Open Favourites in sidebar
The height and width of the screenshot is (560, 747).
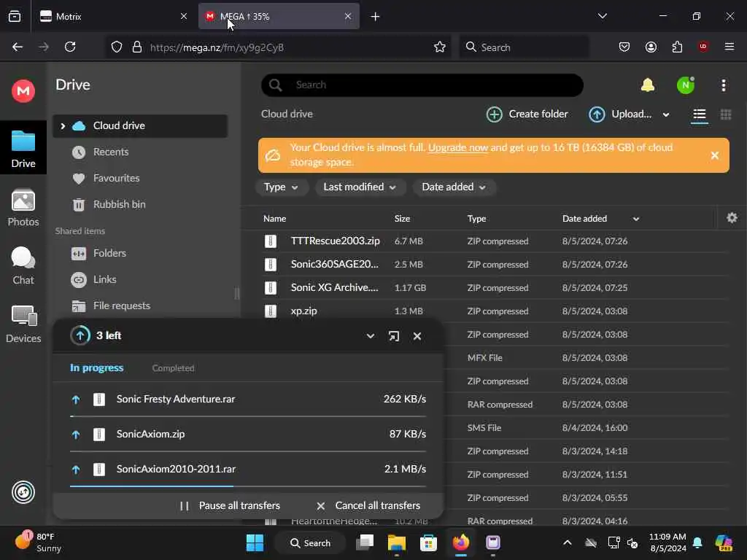pyautogui.click(x=116, y=178)
